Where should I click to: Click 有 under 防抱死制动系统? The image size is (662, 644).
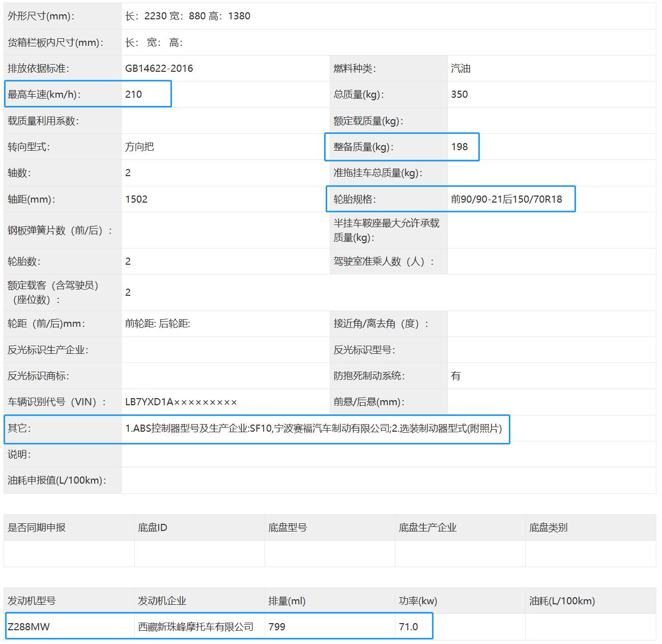click(455, 376)
